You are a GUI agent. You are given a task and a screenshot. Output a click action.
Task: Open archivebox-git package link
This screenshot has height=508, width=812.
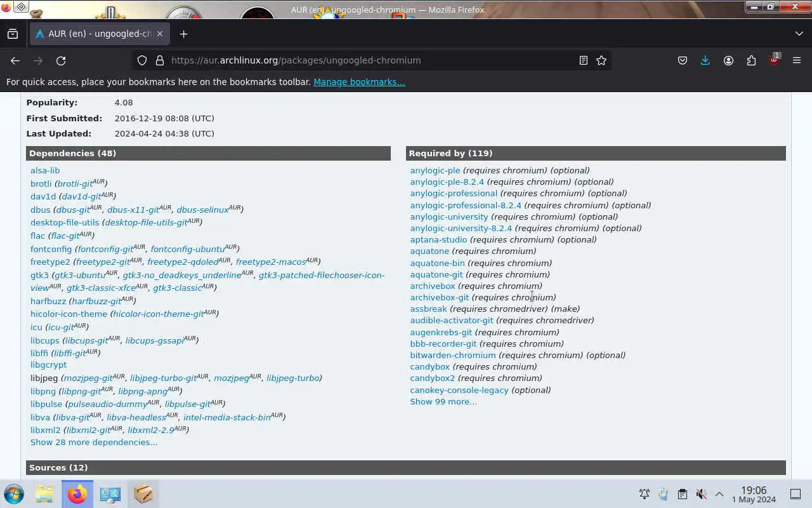click(440, 297)
